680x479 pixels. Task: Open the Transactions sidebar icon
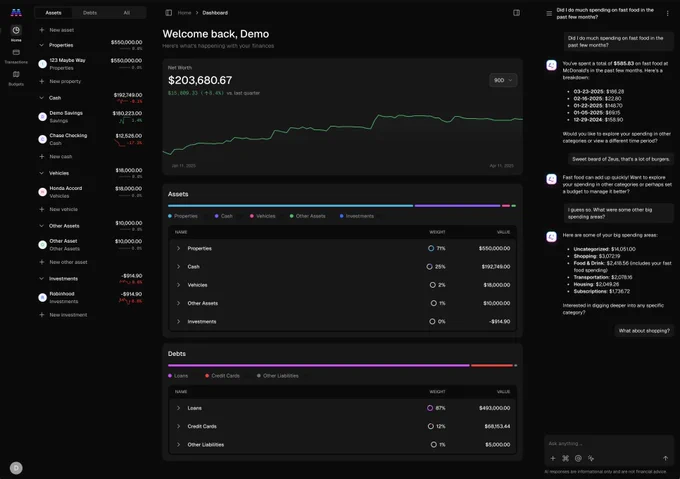tap(16, 52)
